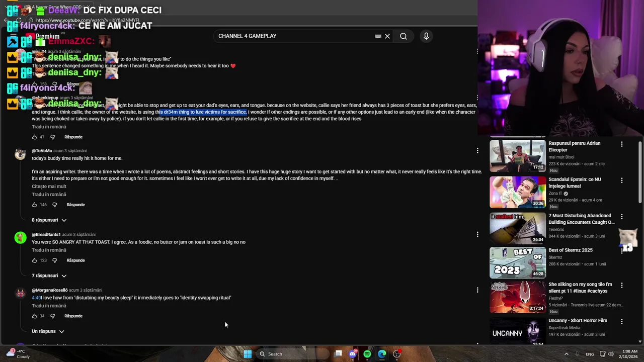Like the @MorganaRoselló comment
The image size is (644, 362).
point(34,316)
